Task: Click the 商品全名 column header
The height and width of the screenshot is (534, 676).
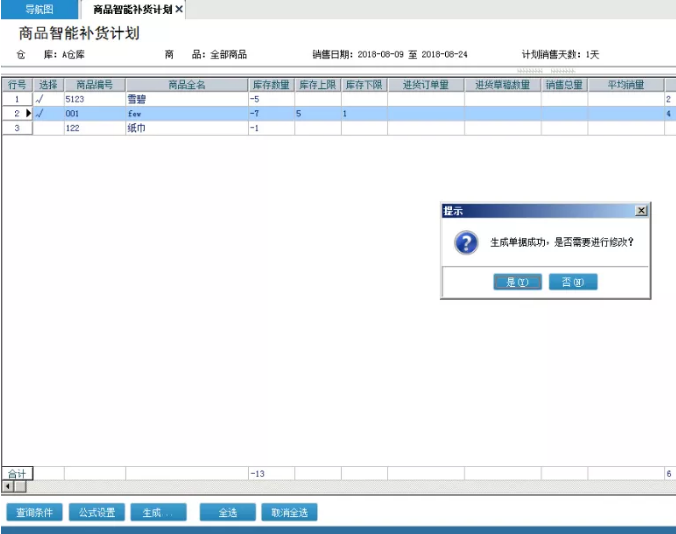Action: click(187, 85)
